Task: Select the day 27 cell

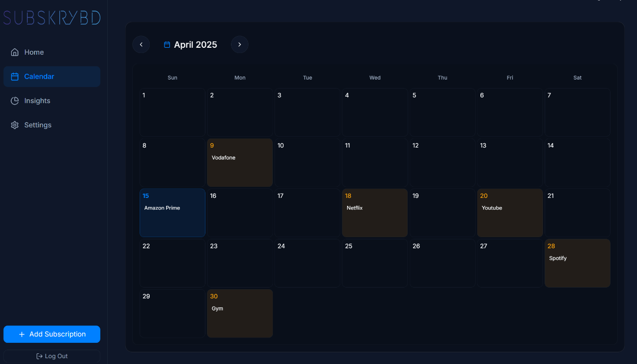Action: (510, 263)
